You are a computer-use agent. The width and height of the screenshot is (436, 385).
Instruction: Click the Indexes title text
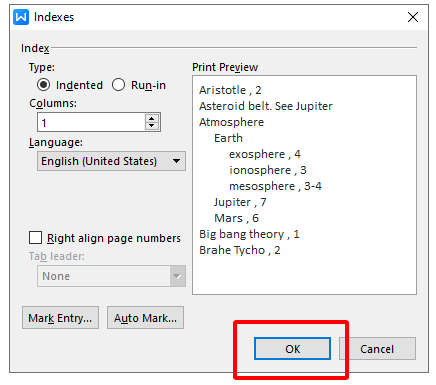54,17
